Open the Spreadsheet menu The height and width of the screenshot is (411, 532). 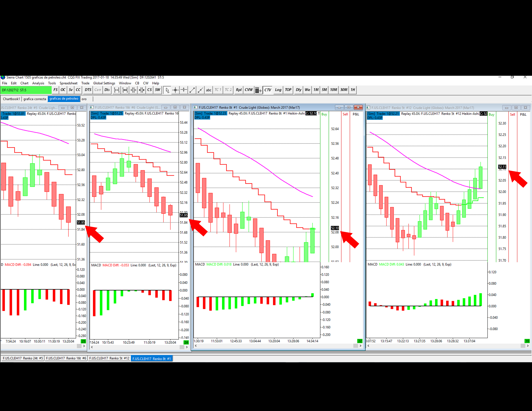[x=69, y=83]
